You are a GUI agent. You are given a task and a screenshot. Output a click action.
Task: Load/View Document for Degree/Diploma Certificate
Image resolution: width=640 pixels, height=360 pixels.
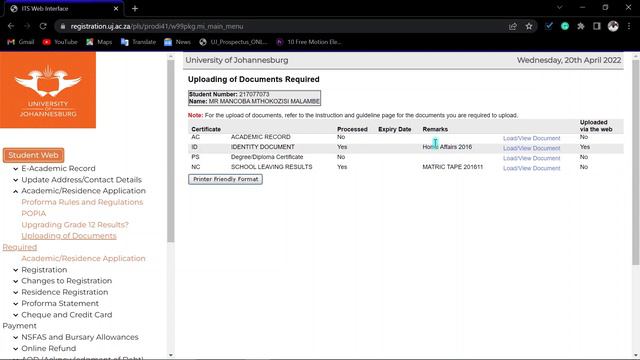531,158
